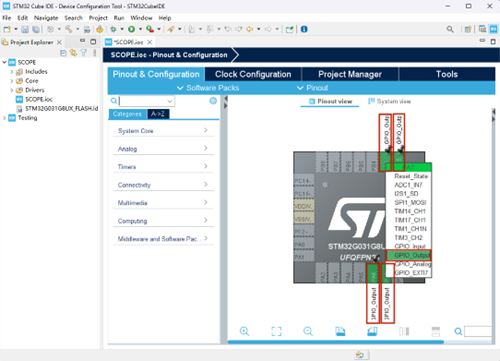The height and width of the screenshot is (361, 500).
Task: Expand the Multimedia category
Action: 163,203
